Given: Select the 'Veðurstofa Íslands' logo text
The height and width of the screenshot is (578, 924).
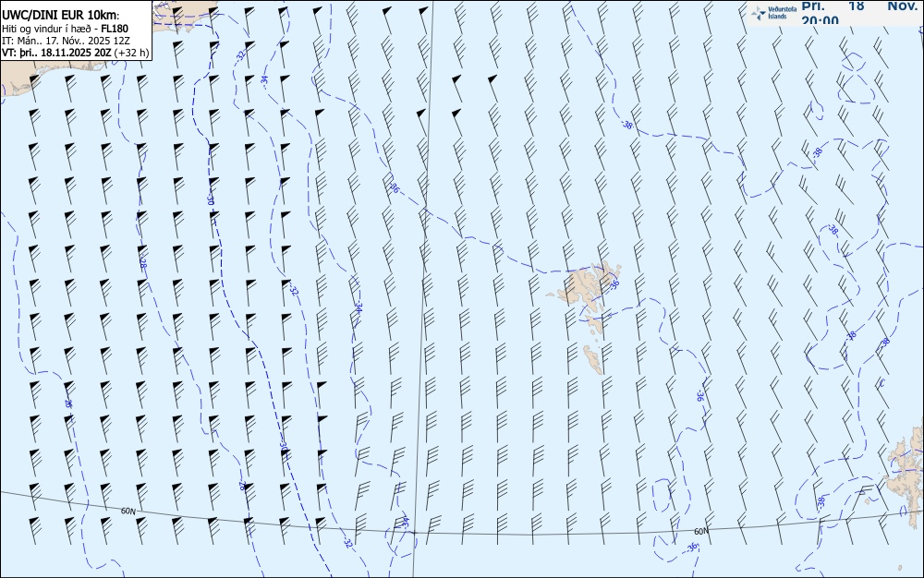Looking at the screenshot, I should click(783, 13).
